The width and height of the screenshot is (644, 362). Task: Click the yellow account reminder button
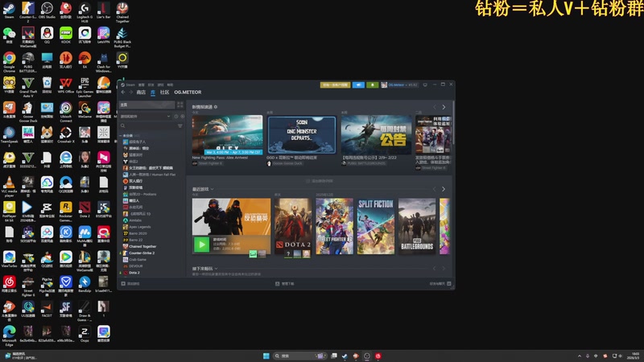pos(335,84)
